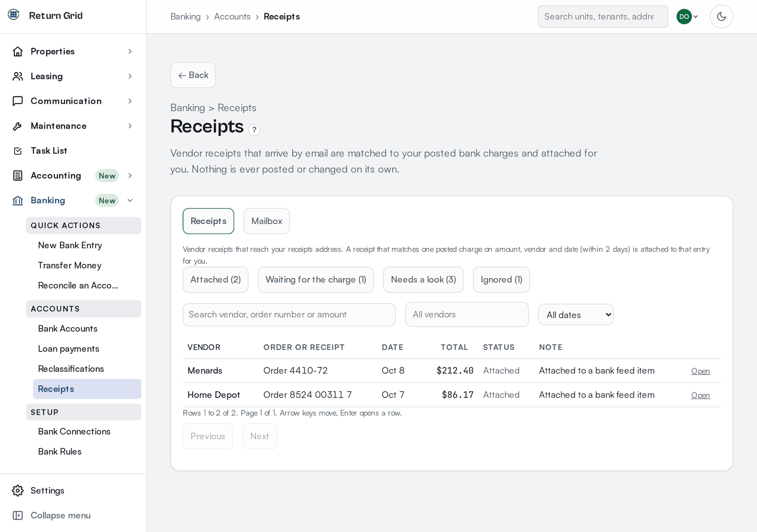
Task: Open the Receipts help question mark
Action: pyautogui.click(x=254, y=130)
